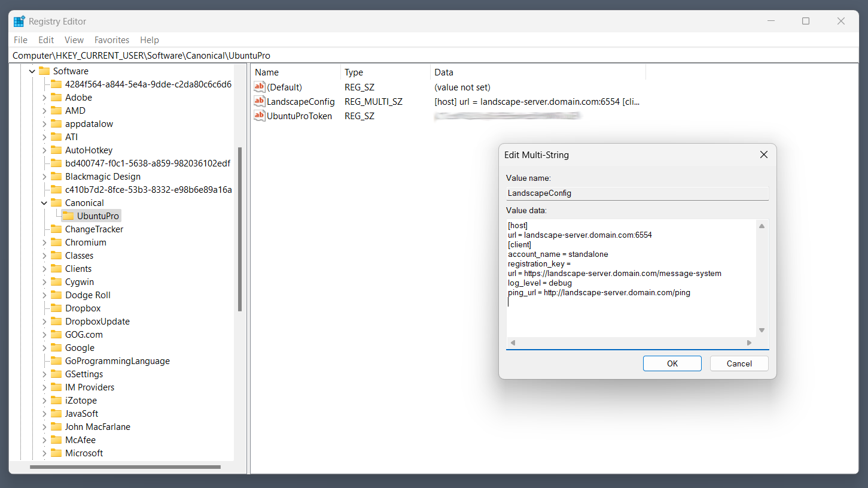Click the value data scroll down arrow
The image size is (868, 488).
click(762, 331)
